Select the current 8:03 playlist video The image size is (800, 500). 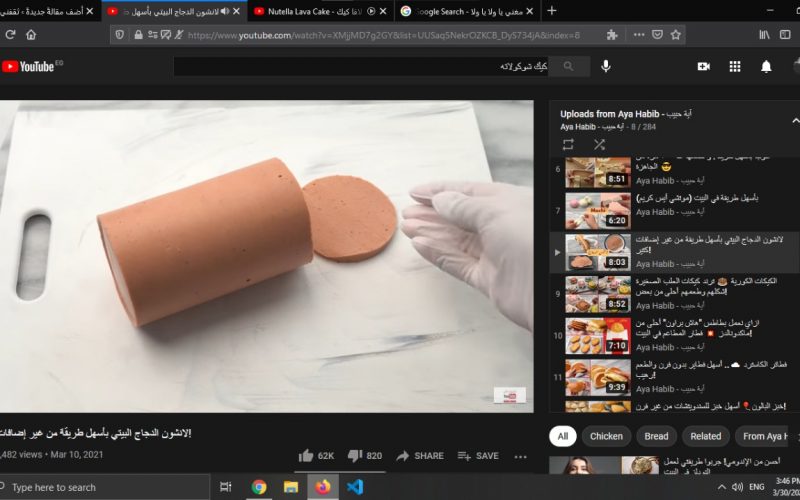(674, 252)
